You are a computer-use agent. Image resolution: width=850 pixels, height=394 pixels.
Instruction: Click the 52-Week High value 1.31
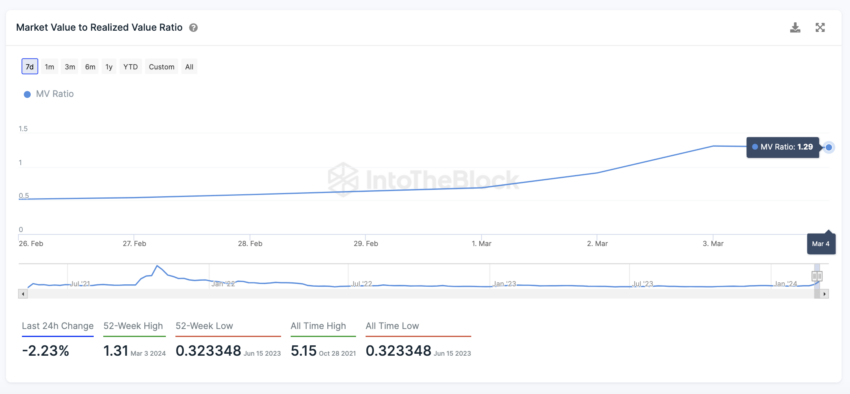click(115, 351)
